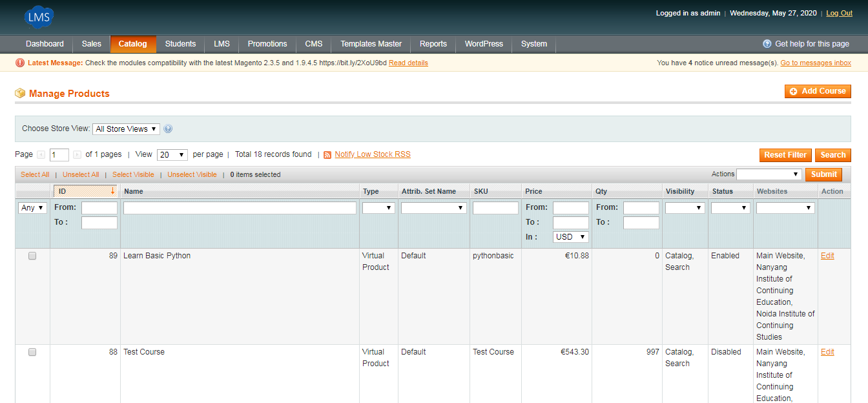Click the previous page arrow icon
The image size is (868, 403).
[x=41, y=155]
